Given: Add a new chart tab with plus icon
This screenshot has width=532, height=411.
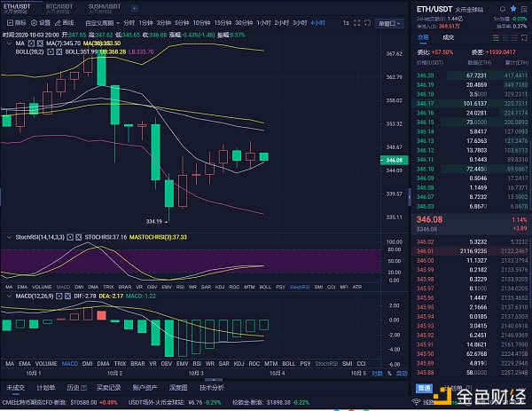Looking at the screenshot, I should click(x=135, y=8).
